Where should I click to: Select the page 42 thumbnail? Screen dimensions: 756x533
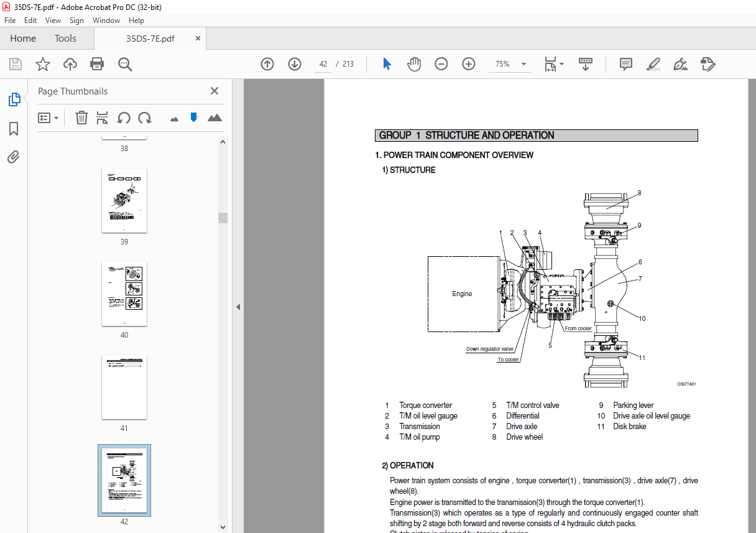[x=124, y=480]
